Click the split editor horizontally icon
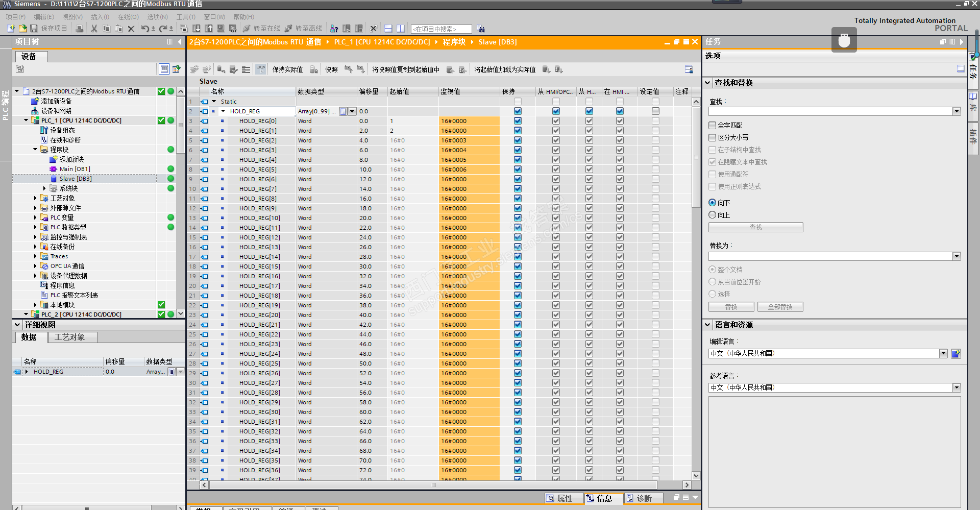 click(388, 29)
